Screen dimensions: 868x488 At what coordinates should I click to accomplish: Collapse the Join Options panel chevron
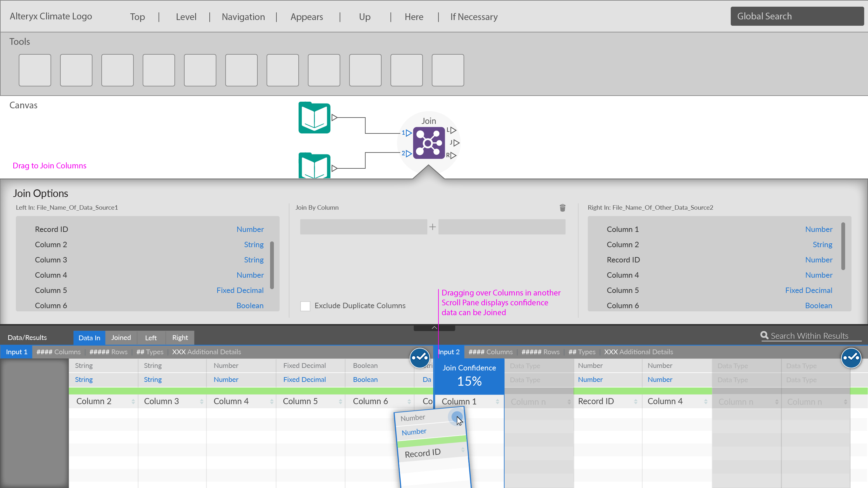pos(434,328)
